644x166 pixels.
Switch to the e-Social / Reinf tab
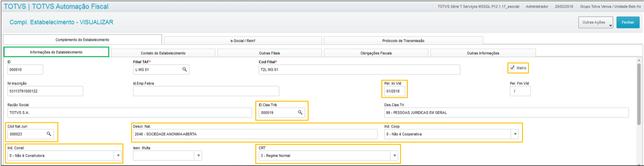tap(243, 40)
